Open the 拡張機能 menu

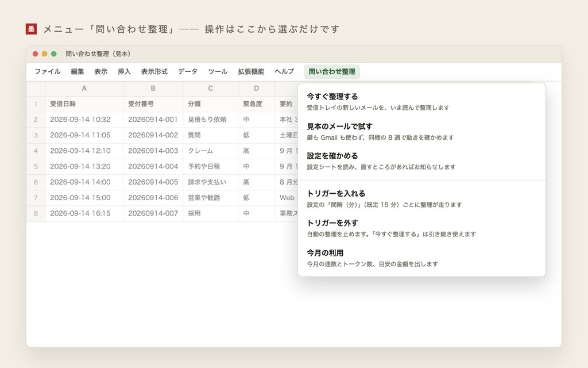tap(251, 71)
